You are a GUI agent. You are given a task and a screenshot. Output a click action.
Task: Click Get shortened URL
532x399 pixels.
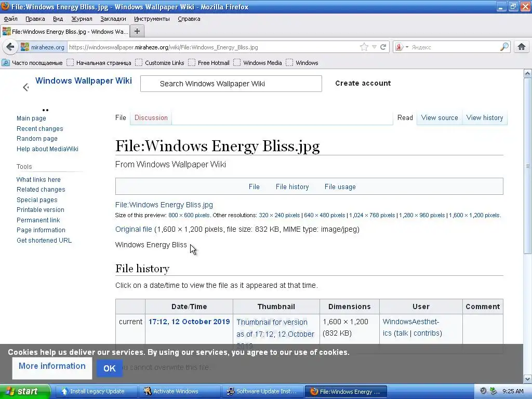pyautogui.click(x=44, y=240)
